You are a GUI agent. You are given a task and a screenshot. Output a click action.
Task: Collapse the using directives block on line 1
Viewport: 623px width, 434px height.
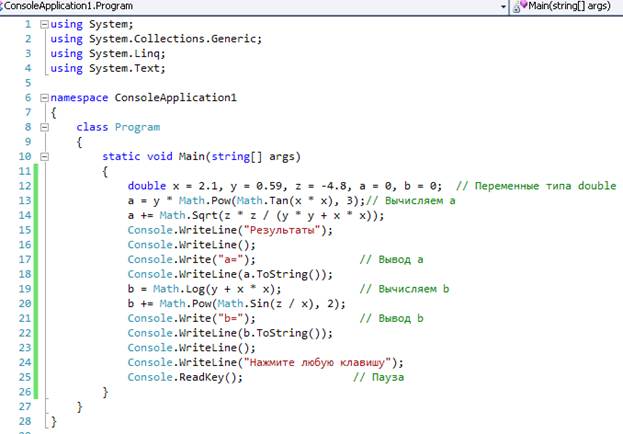(x=44, y=24)
